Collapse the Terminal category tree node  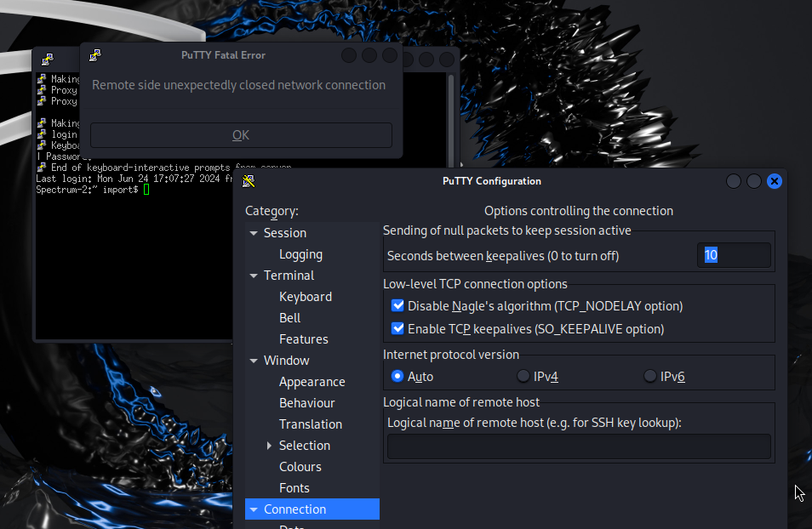pos(254,276)
